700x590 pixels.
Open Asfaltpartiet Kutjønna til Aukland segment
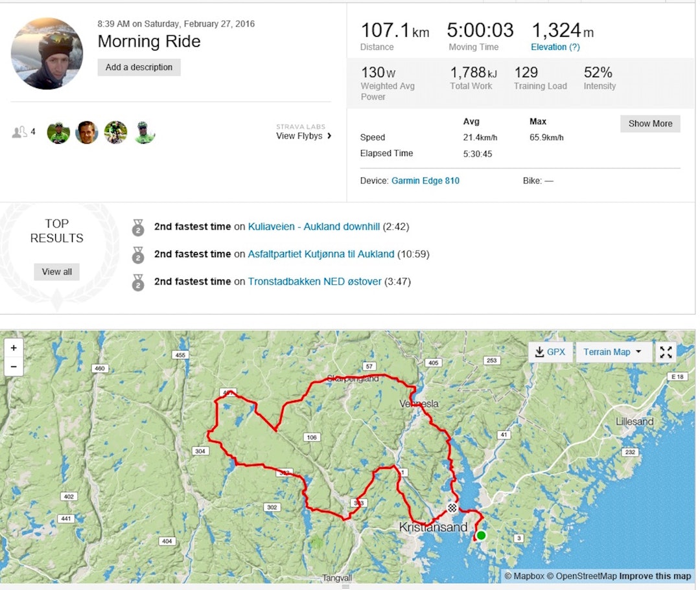(x=321, y=254)
